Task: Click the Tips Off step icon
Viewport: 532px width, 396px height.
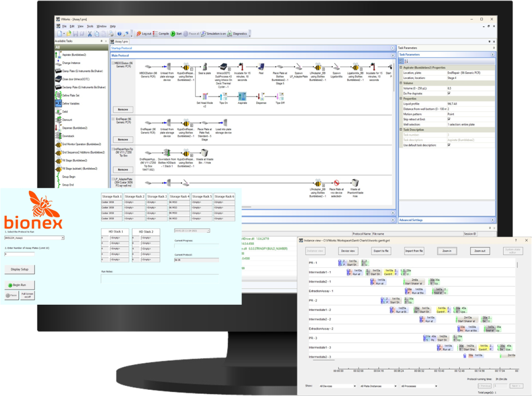Action: coord(280,97)
